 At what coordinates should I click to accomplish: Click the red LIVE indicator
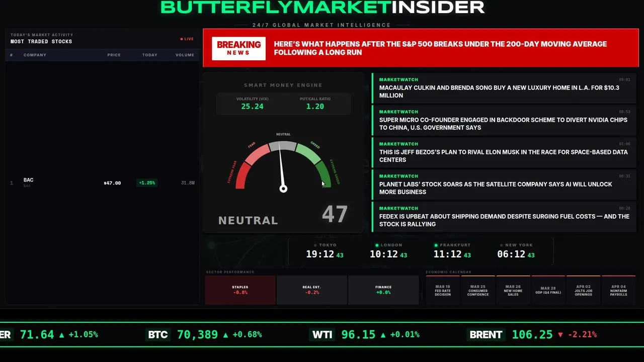point(187,39)
